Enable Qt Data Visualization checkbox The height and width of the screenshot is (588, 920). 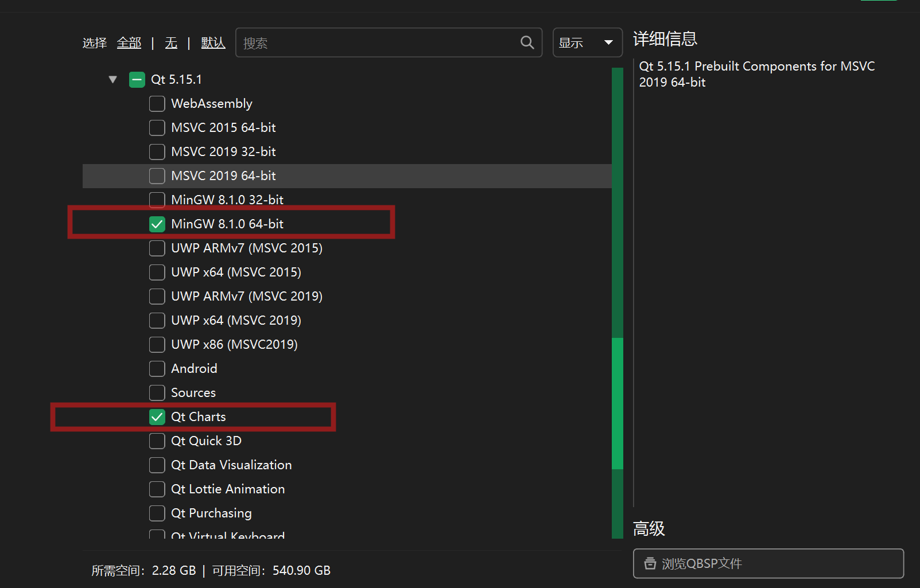tap(157, 465)
